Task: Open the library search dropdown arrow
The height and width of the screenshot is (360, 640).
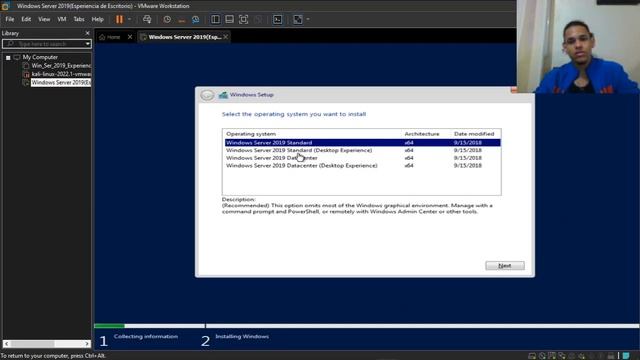Action: click(x=88, y=44)
